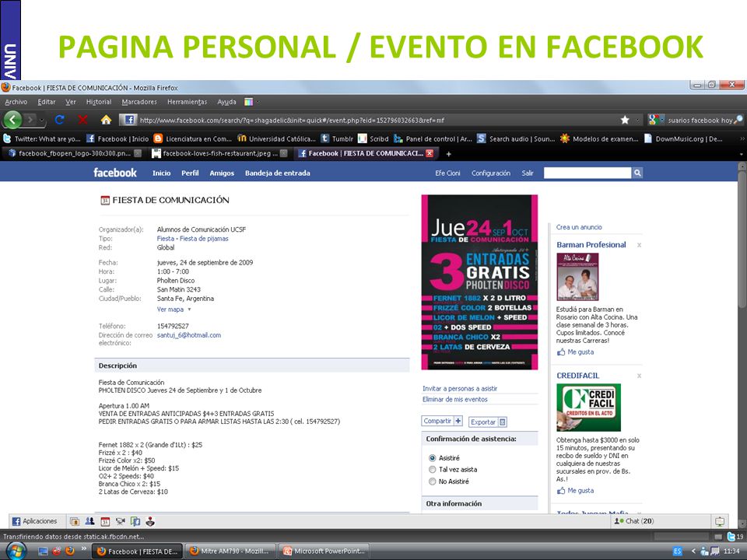Select the No Asistiré radio button
This screenshot has height=560, width=747.
point(432,481)
